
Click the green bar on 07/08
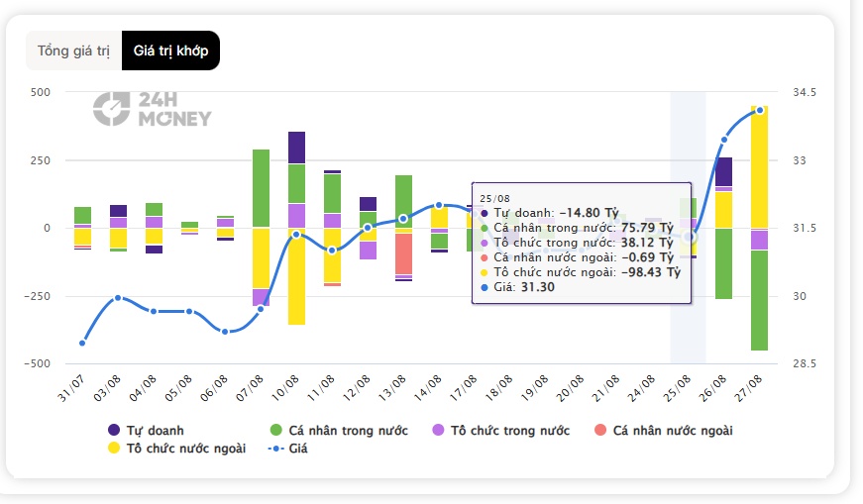[261, 188]
